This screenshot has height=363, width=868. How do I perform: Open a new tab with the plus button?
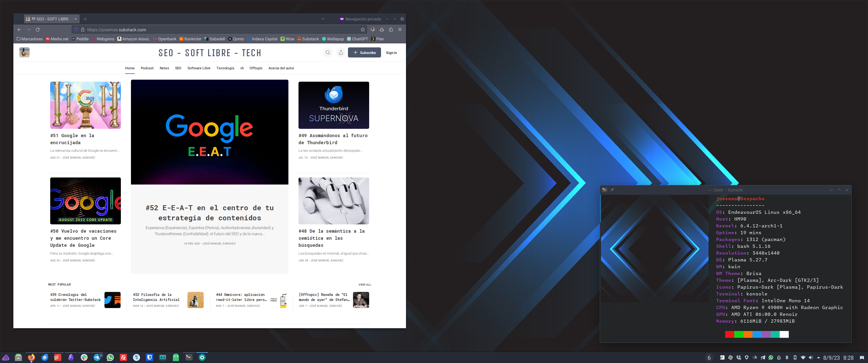pos(85,19)
